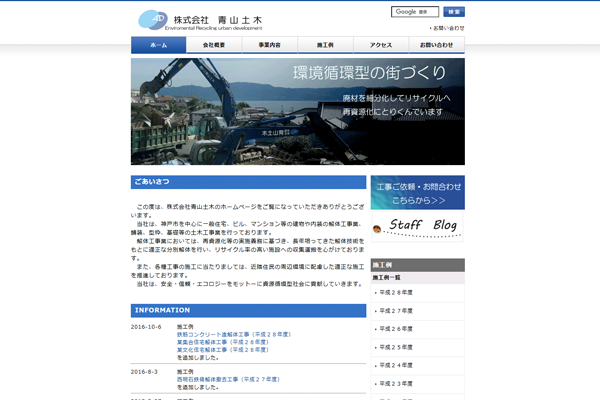Viewport: 600px width, 400px height.
Task: Open 西明石鉄骨解体撤去工事（平成２７年度） link
Action: tap(228, 379)
